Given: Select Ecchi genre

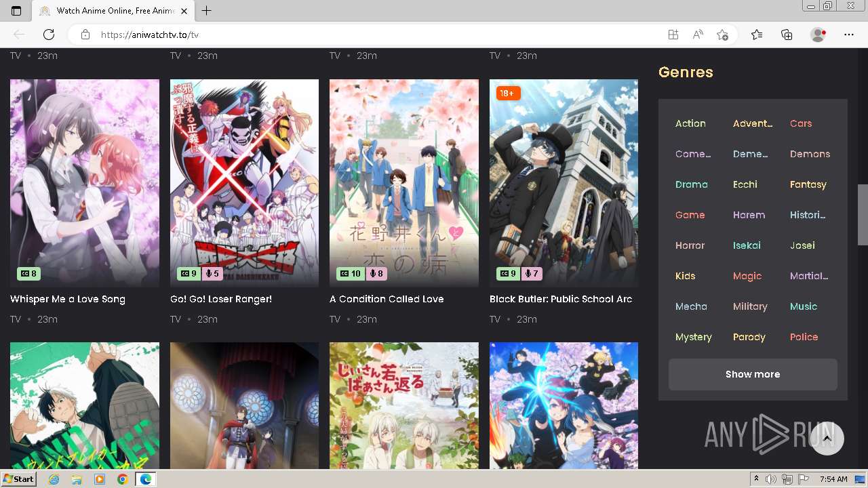Looking at the screenshot, I should pyautogui.click(x=745, y=184).
